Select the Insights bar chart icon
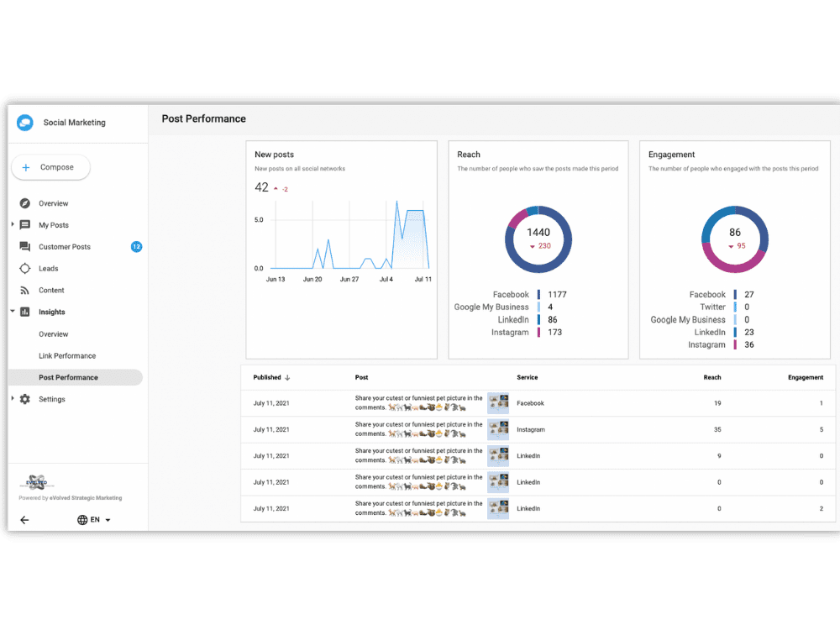This screenshot has width=840, height=630. (x=25, y=312)
